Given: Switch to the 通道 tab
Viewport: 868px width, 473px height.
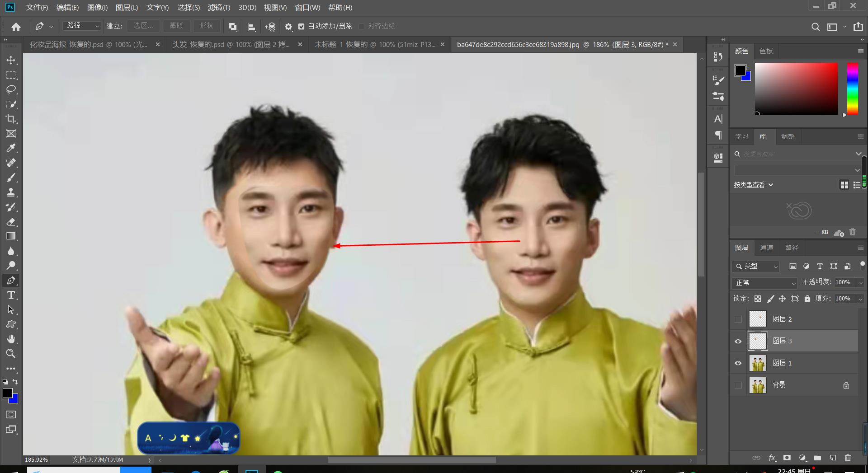Looking at the screenshot, I should 767,248.
